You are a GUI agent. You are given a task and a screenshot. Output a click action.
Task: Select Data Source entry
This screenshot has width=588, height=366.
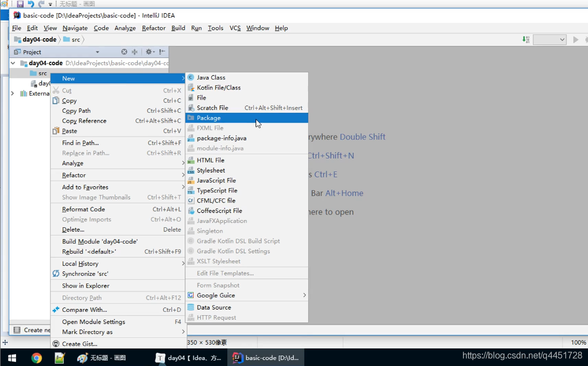(x=247, y=307)
